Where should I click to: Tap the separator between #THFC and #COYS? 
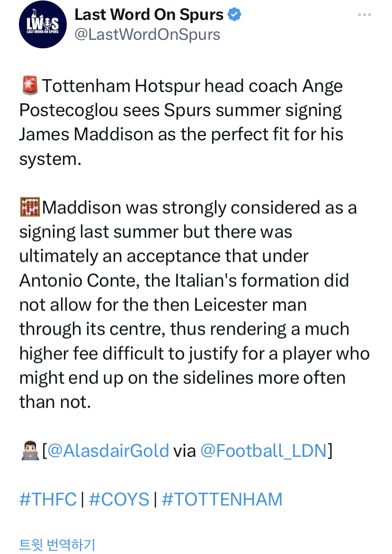coord(82,500)
